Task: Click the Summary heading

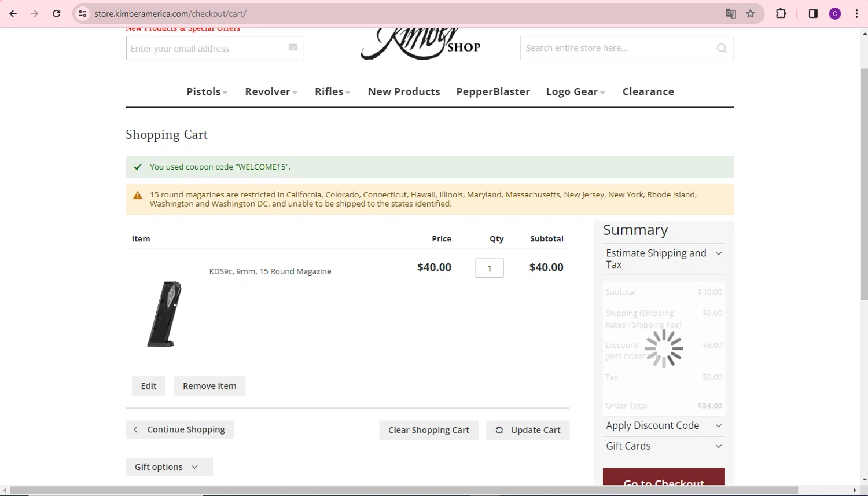Action: 635,230
